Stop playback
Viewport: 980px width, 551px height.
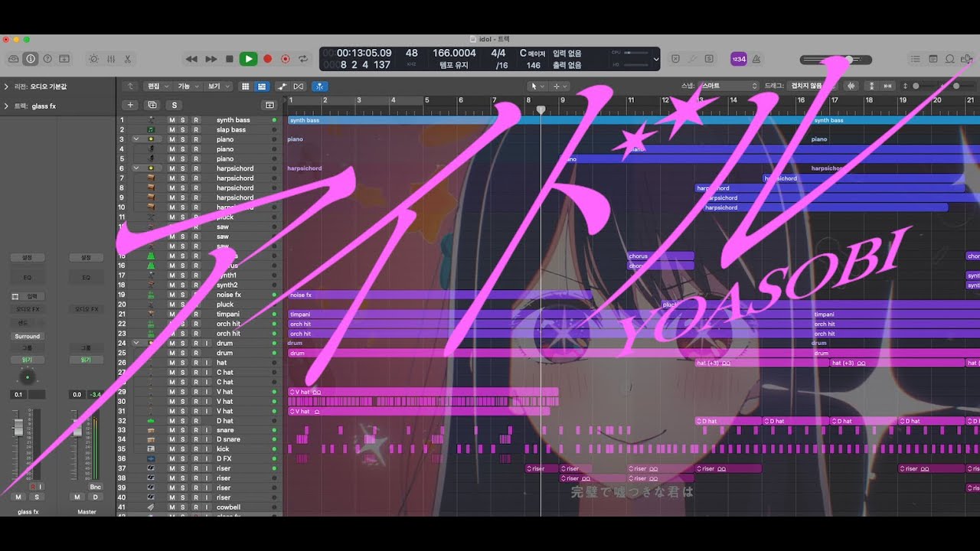[229, 59]
